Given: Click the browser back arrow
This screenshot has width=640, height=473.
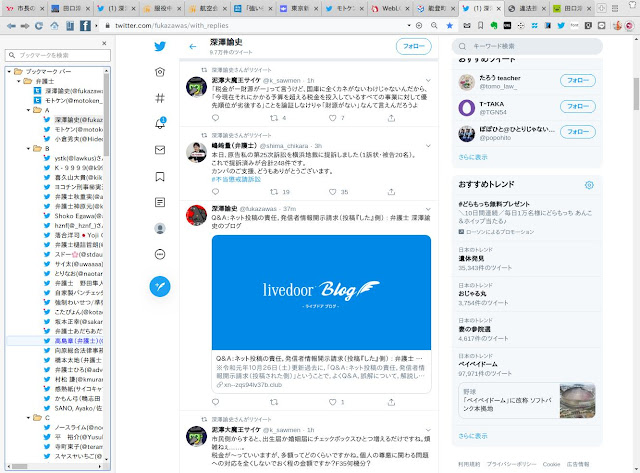Looking at the screenshot, I should pyautogui.click(x=11, y=26).
